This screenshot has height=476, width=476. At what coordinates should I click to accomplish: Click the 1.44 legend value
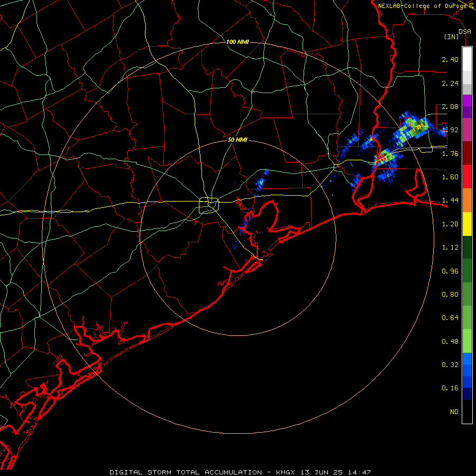(x=450, y=200)
